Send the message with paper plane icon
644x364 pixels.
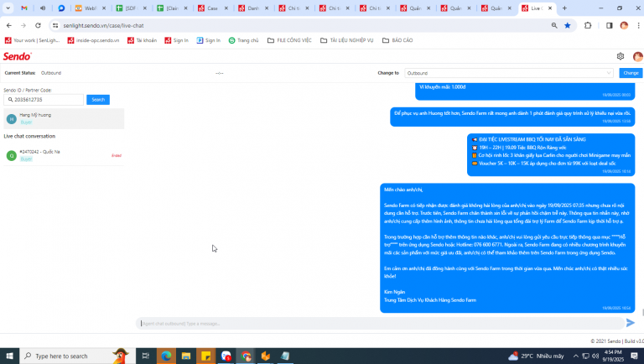(631, 323)
